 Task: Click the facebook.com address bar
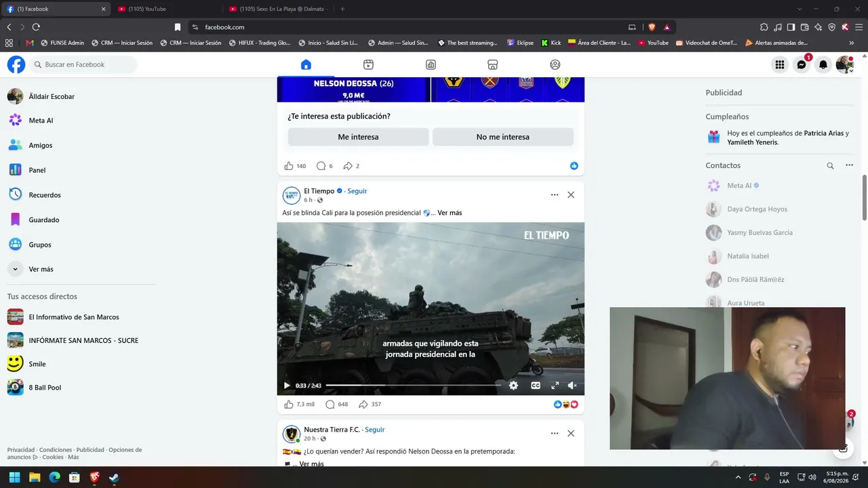pyautogui.click(x=407, y=27)
